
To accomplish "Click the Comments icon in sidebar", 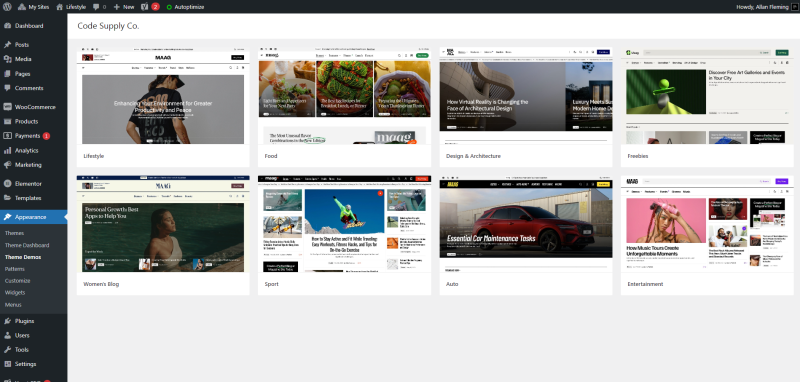I will [x=8, y=88].
